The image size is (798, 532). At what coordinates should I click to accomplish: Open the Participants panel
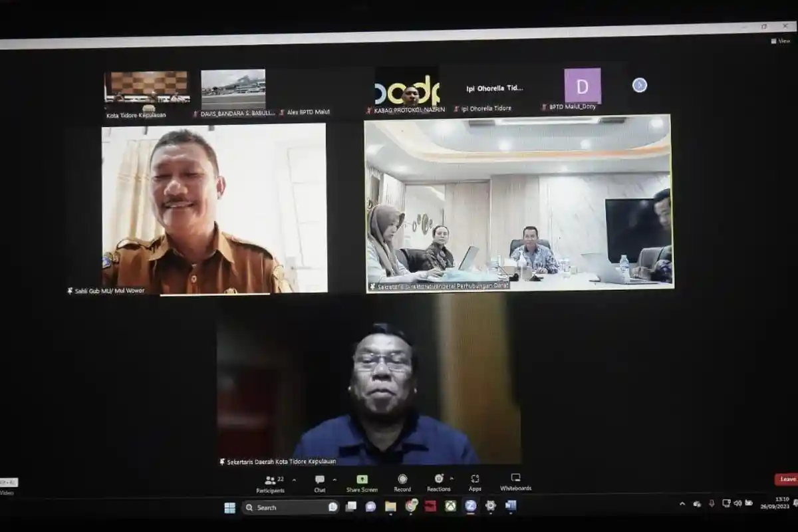coord(271,481)
